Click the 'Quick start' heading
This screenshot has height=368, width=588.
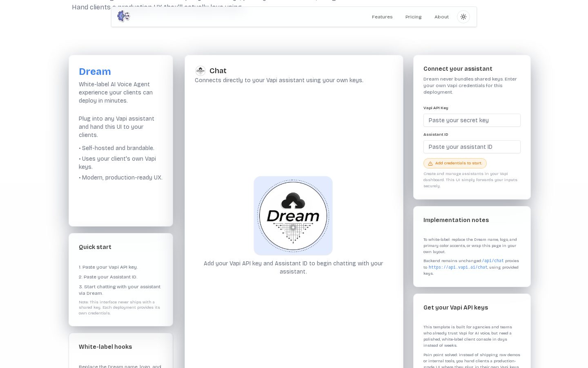coord(95,247)
